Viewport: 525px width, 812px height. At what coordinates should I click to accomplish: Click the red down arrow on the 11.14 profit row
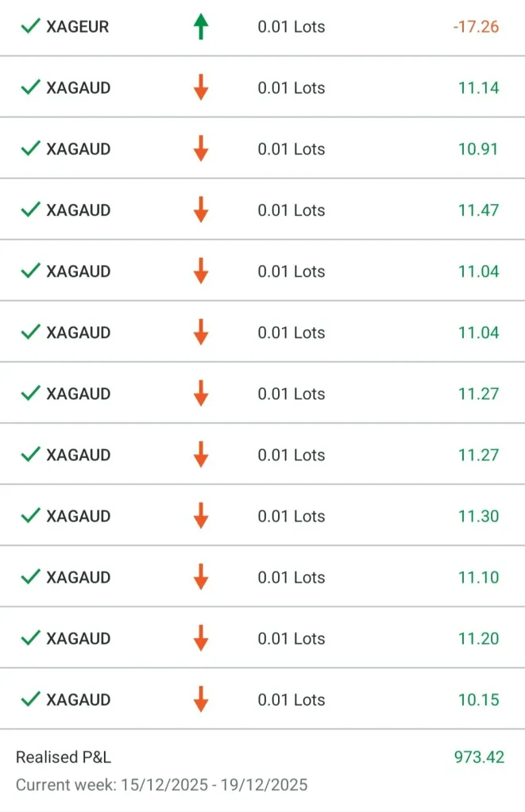[x=201, y=88]
